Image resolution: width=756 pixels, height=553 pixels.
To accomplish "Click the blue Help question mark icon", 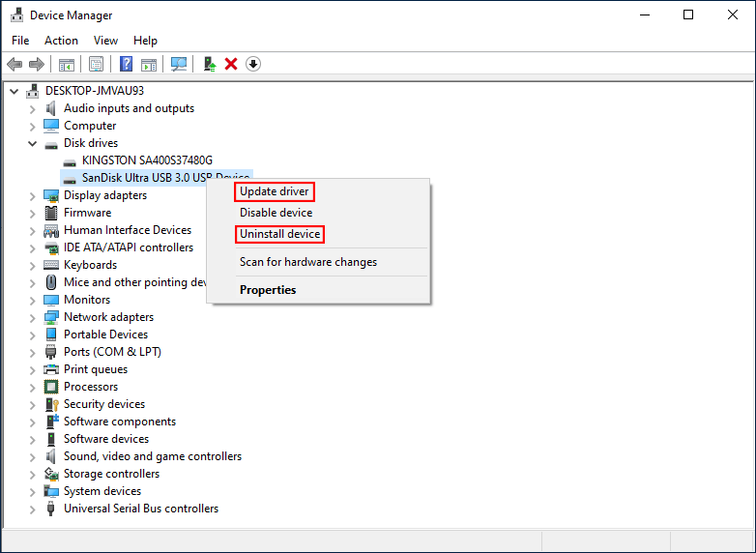I will [126, 64].
